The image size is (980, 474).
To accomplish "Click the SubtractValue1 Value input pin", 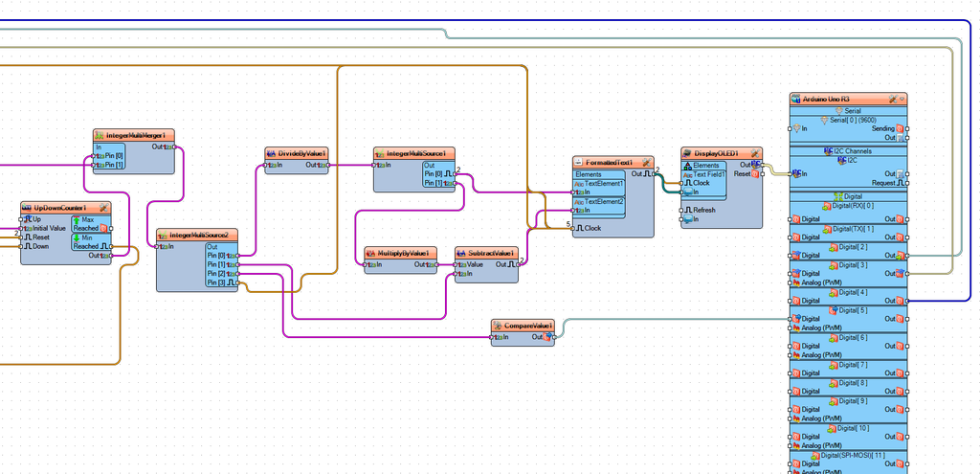I will point(455,264).
